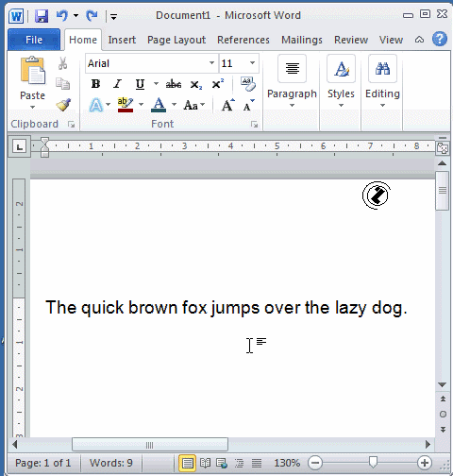Click the Paste button
453x476 pixels.
pyautogui.click(x=32, y=82)
